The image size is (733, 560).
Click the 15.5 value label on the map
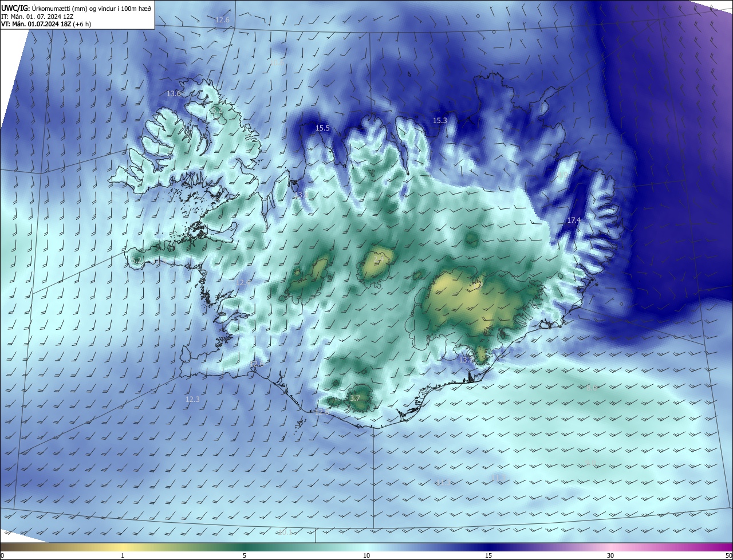coord(323,128)
